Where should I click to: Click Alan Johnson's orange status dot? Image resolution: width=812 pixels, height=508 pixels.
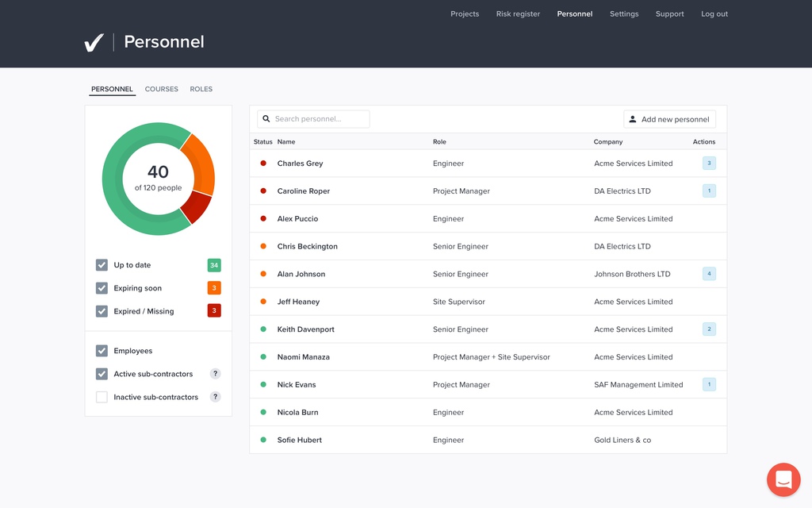tap(262, 274)
